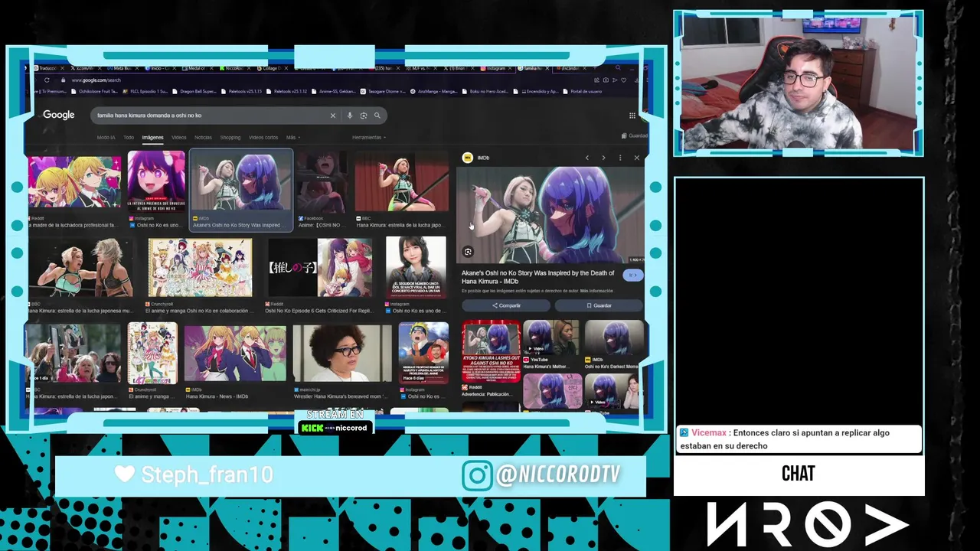980x551 pixels.
Task: Select the Noticias search tab
Action: 203,138
